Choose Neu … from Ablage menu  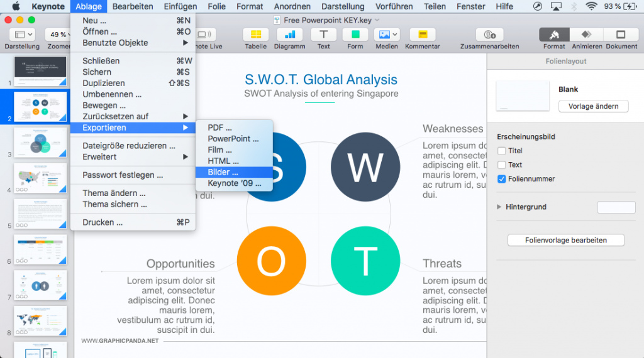click(x=133, y=21)
